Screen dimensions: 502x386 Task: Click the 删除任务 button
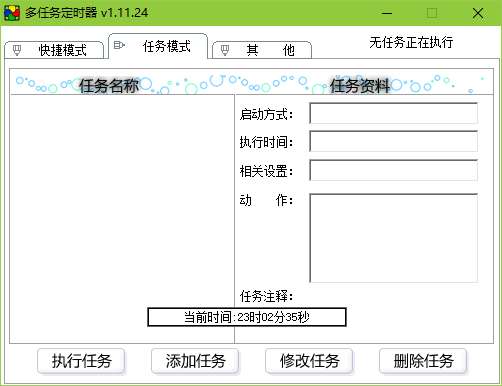pyautogui.click(x=423, y=361)
